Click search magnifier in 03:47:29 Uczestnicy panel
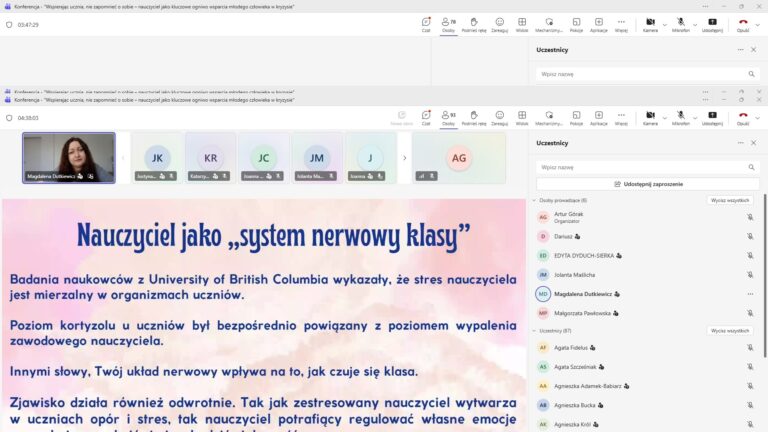The width and height of the screenshot is (768, 432). click(x=751, y=74)
